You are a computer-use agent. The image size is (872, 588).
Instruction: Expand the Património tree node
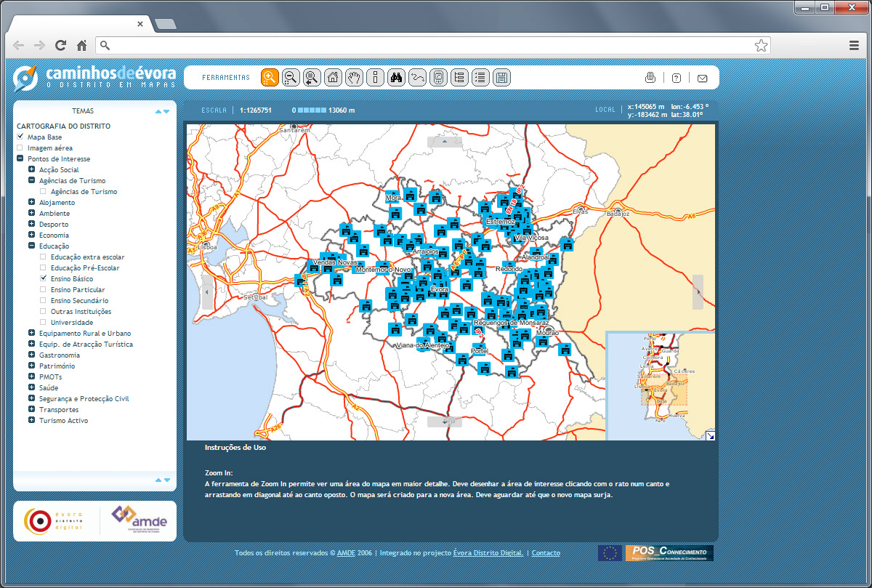32,366
